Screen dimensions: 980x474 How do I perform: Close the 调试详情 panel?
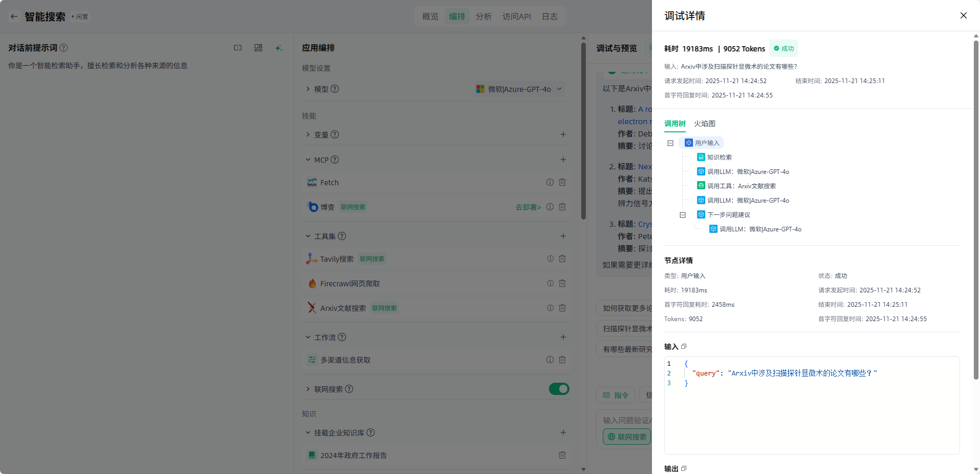pos(963,15)
